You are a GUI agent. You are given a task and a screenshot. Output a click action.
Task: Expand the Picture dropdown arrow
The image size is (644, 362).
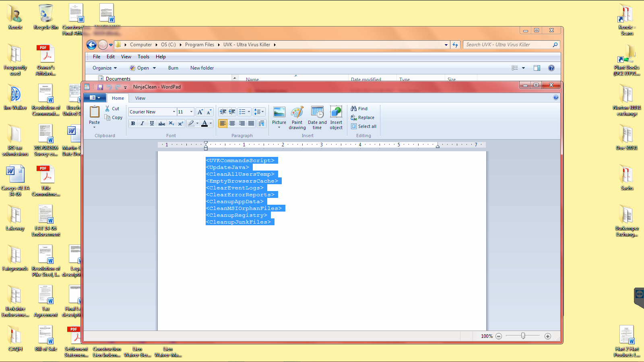tap(279, 127)
